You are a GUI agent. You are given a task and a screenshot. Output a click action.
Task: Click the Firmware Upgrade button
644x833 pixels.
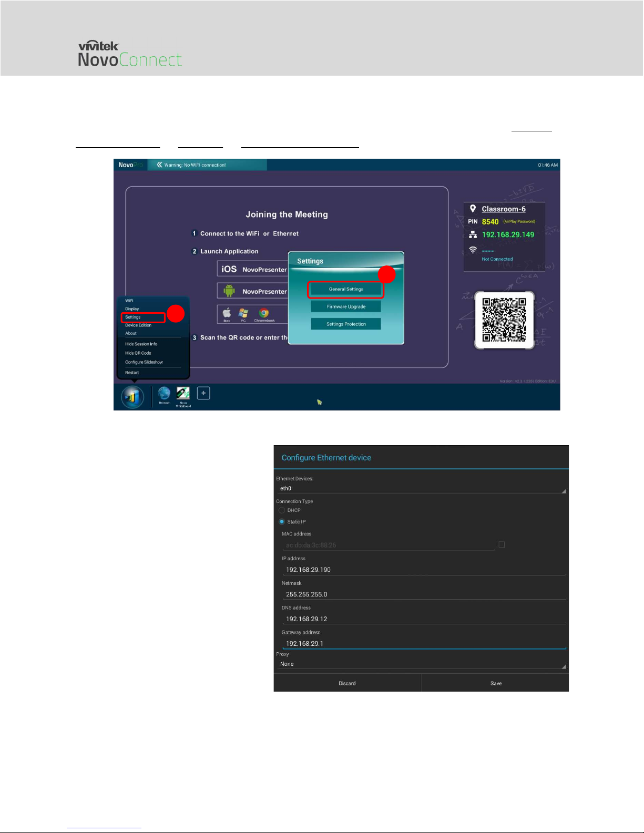pos(346,306)
